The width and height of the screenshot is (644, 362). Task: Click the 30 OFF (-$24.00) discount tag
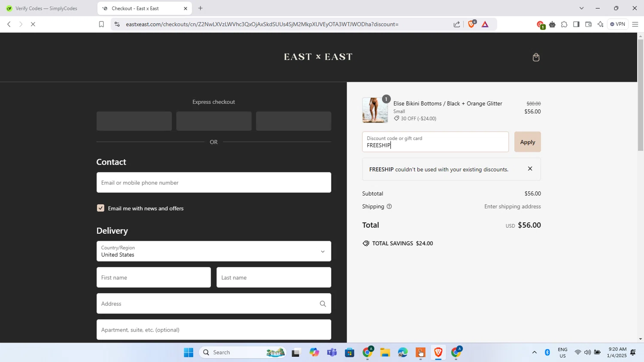415,118
